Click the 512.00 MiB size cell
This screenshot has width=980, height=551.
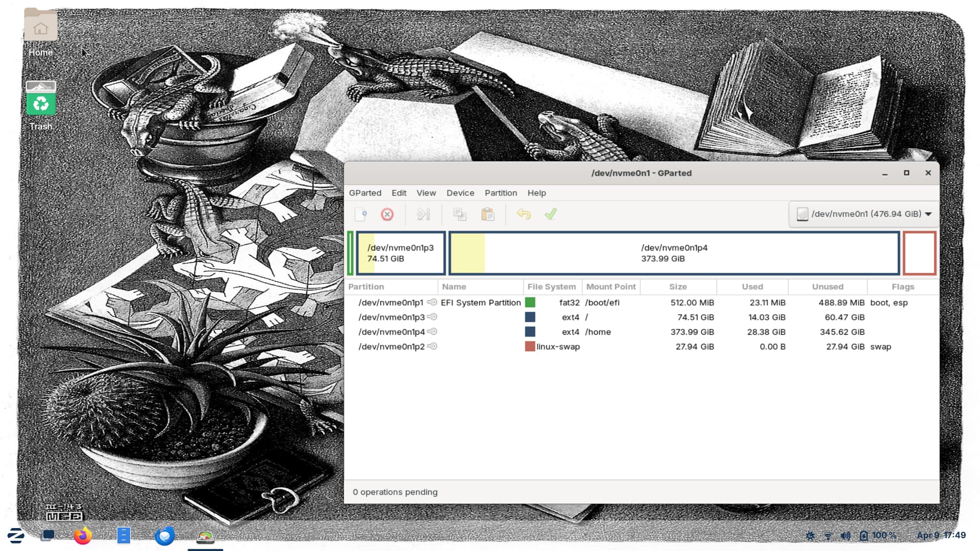pos(692,303)
